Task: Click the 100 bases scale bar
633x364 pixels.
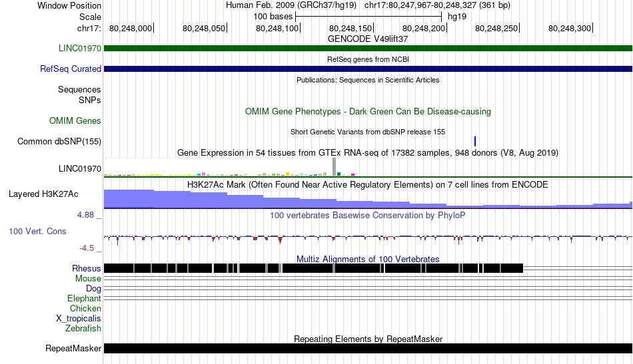Action: pos(368,17)
